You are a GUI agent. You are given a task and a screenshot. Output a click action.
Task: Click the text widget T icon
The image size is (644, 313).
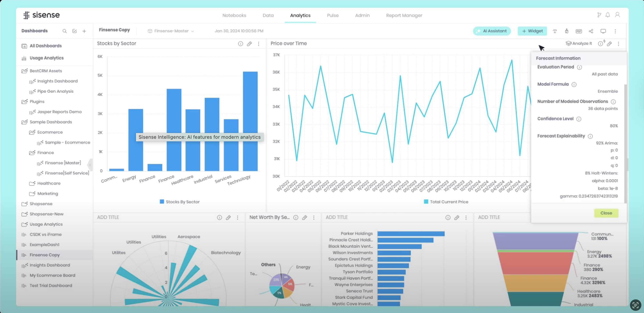555,31
